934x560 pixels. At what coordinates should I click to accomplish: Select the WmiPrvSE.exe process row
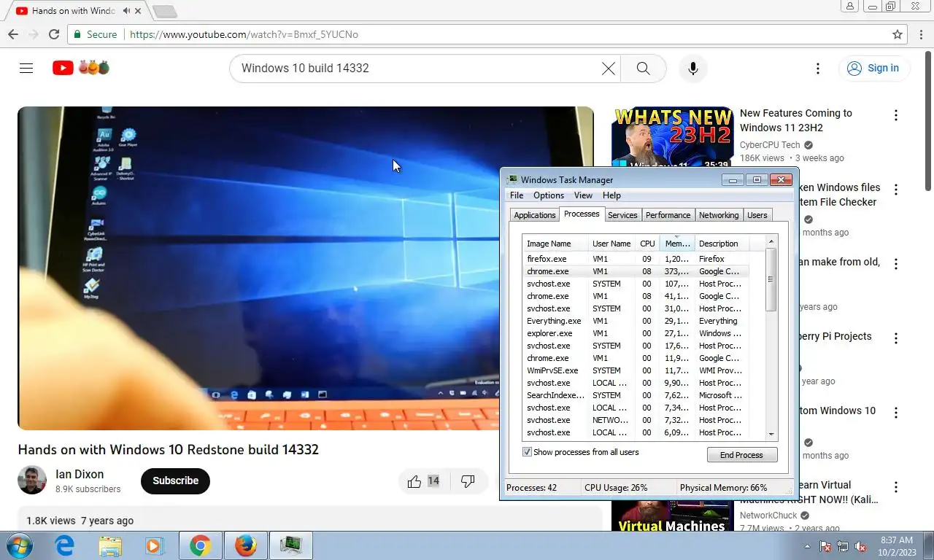[636, 370]
